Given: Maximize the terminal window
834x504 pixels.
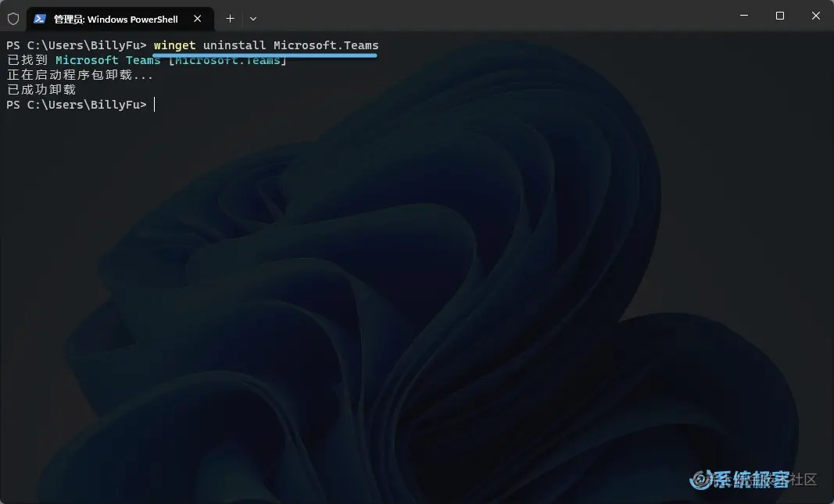Looking at the screenshot, I should click(x=780, y=16).
